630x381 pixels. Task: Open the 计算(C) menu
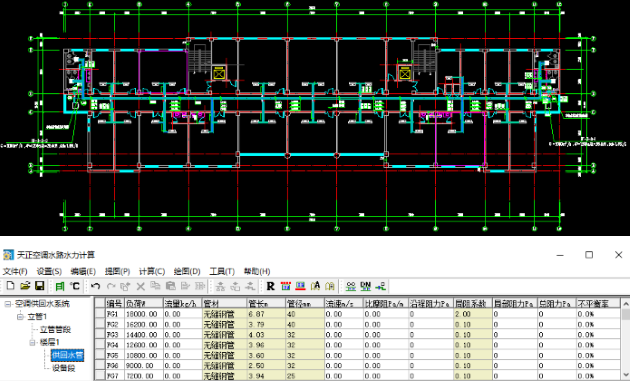(152, 271)
